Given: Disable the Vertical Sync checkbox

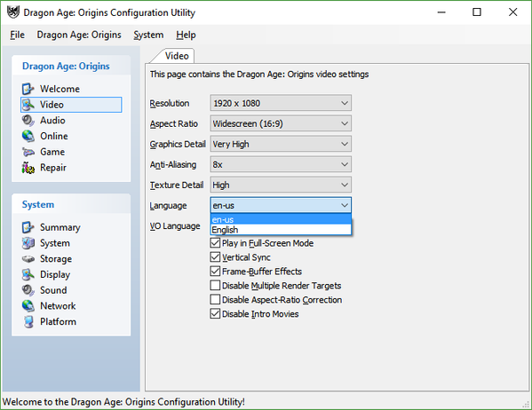Looking at the screenshot, I should (x=215, y=257).
